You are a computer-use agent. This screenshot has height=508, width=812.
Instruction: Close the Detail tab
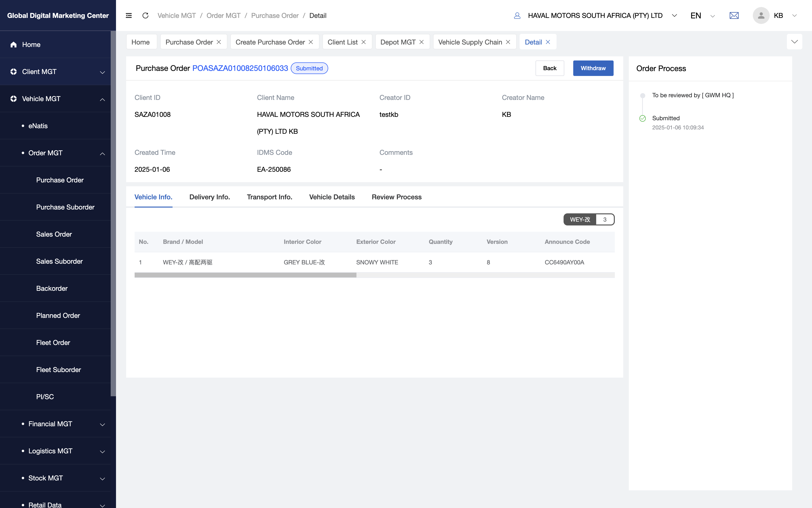(x=548, y=42)
